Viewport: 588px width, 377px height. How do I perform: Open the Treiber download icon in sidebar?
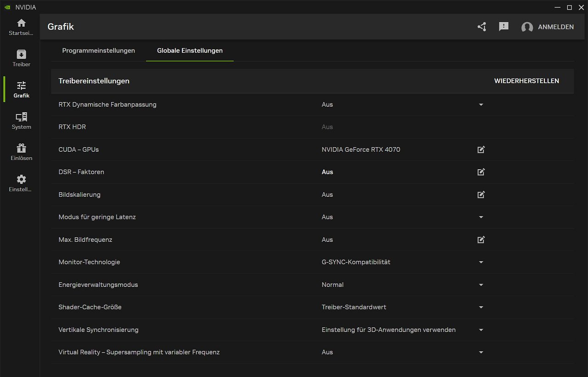click(x=21, y=54)
